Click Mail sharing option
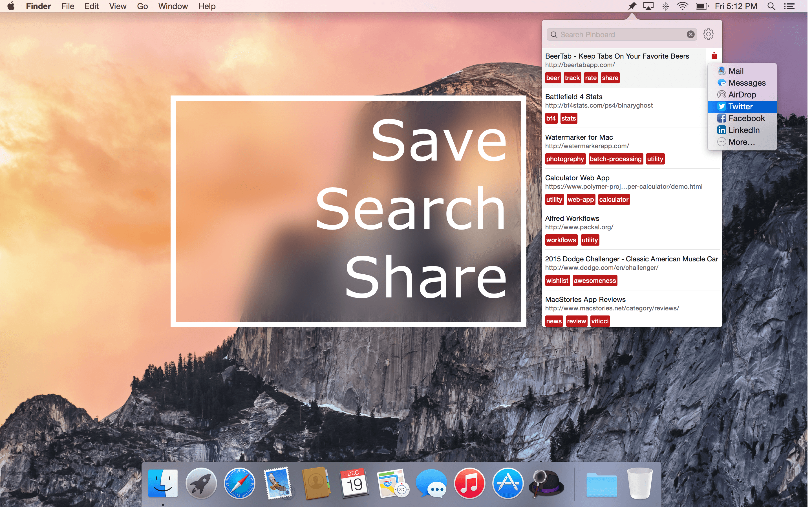 pos(735,71)
